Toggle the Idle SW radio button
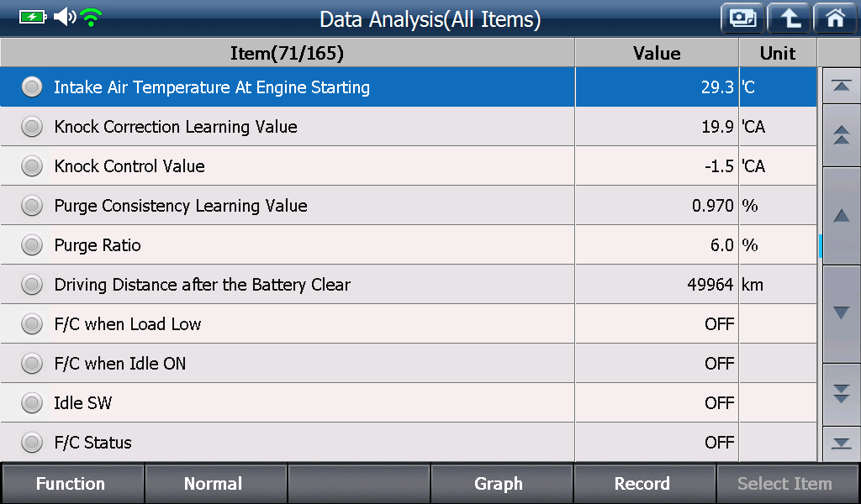 pyautogui.click(x=32, y=403)
